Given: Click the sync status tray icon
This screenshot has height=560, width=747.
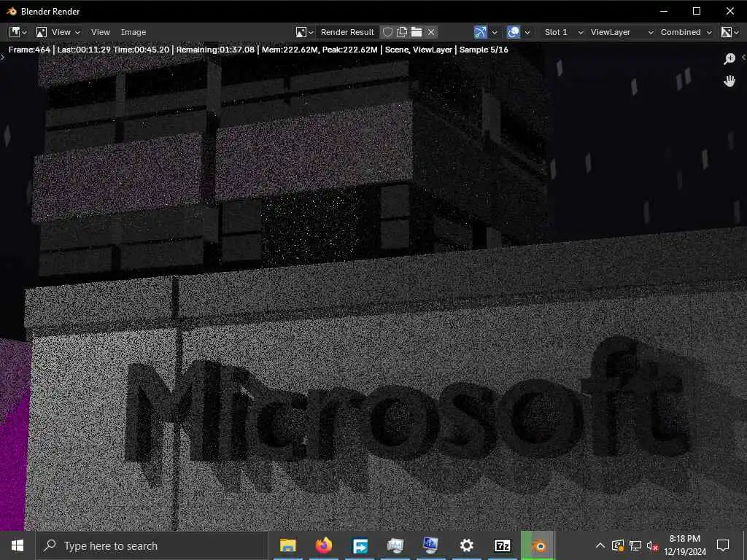Looking at the screenshot, I should [618, 545].
